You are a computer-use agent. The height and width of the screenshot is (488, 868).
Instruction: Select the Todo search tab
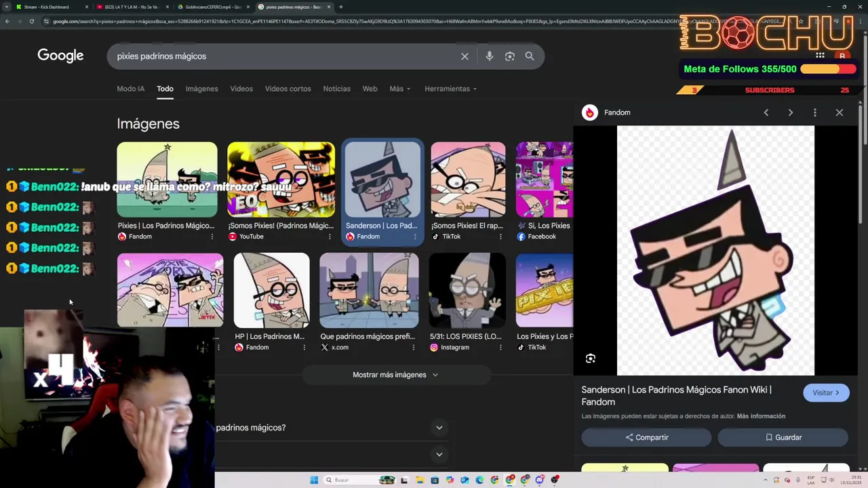[165, 89]
